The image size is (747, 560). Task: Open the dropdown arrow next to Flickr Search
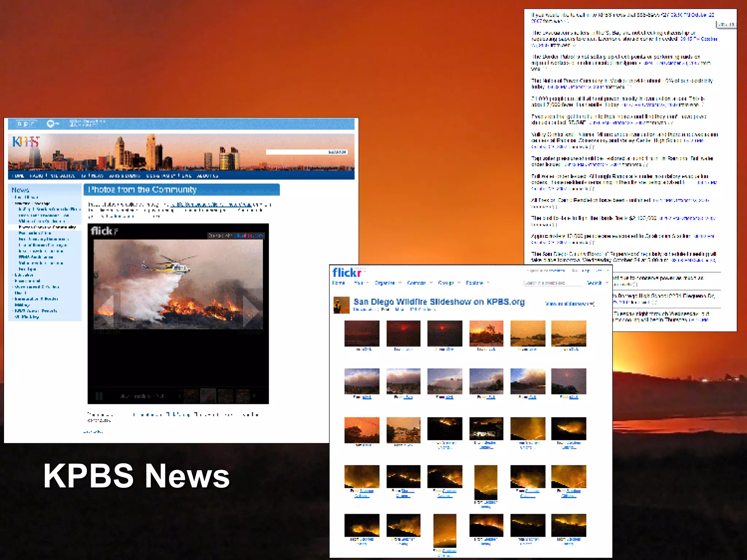(x=607, y=283)
